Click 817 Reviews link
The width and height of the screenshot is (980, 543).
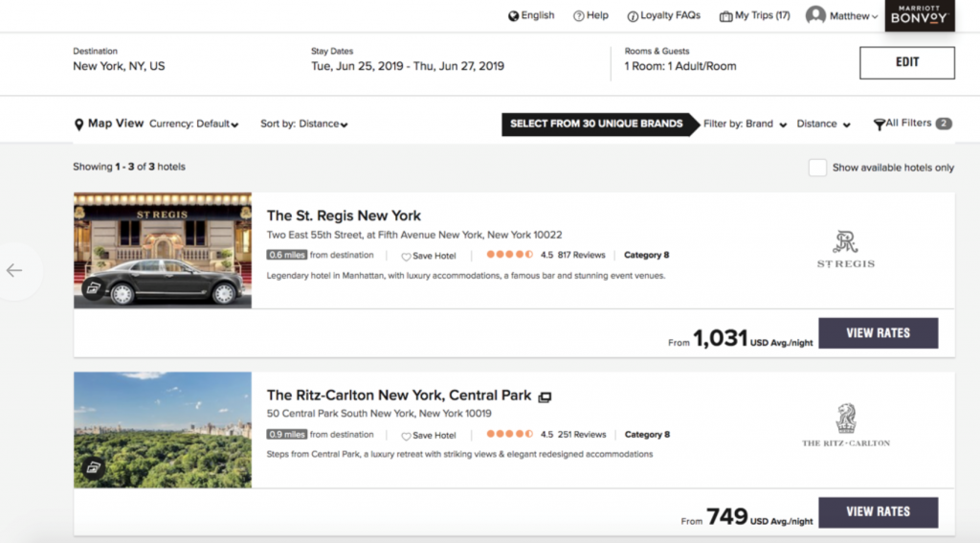(581, 256)
